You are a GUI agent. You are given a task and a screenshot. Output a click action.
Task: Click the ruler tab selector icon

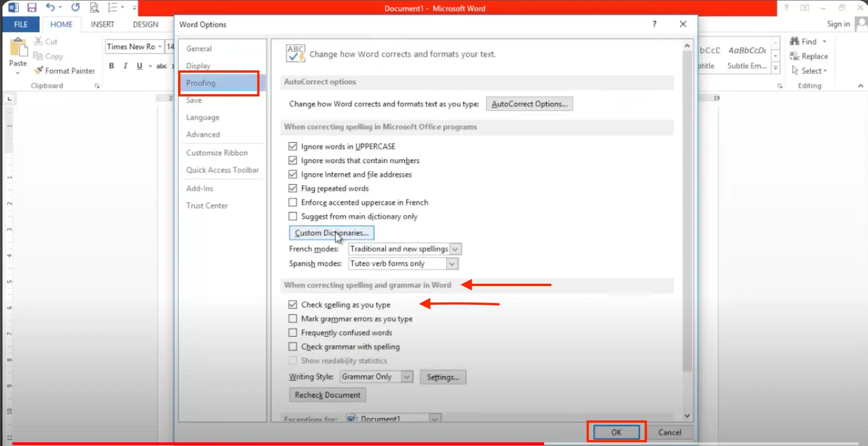(10, 99)
